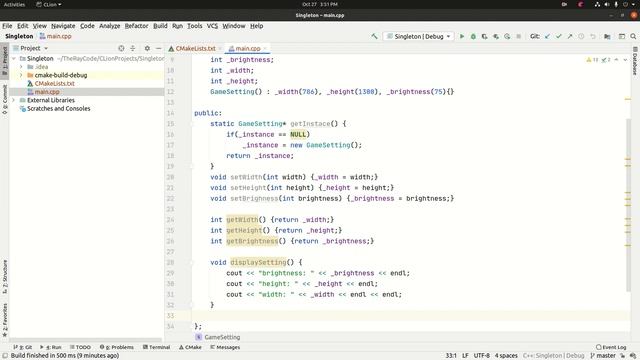Switch to the CMakeLists.txt tab
The image size is (640, 360).
click(195, 49)
